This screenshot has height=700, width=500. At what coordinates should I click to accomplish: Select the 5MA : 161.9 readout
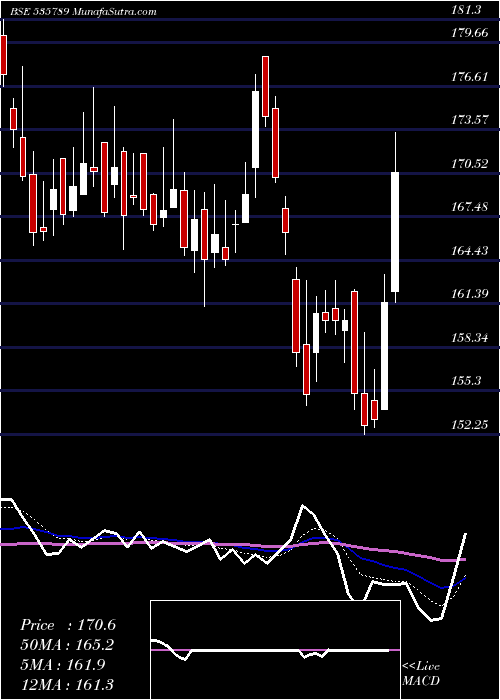pyautogui.click(x=63, y=665)
